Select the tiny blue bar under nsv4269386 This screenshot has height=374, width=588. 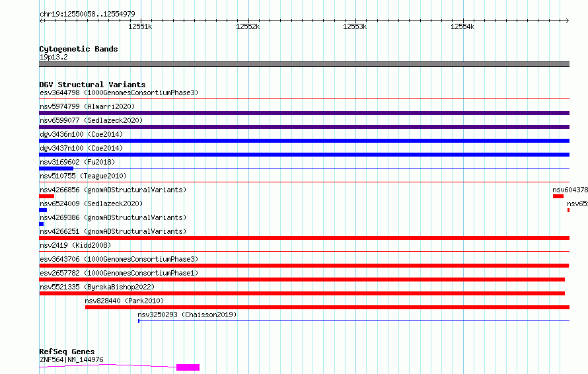tap(41, 224)
